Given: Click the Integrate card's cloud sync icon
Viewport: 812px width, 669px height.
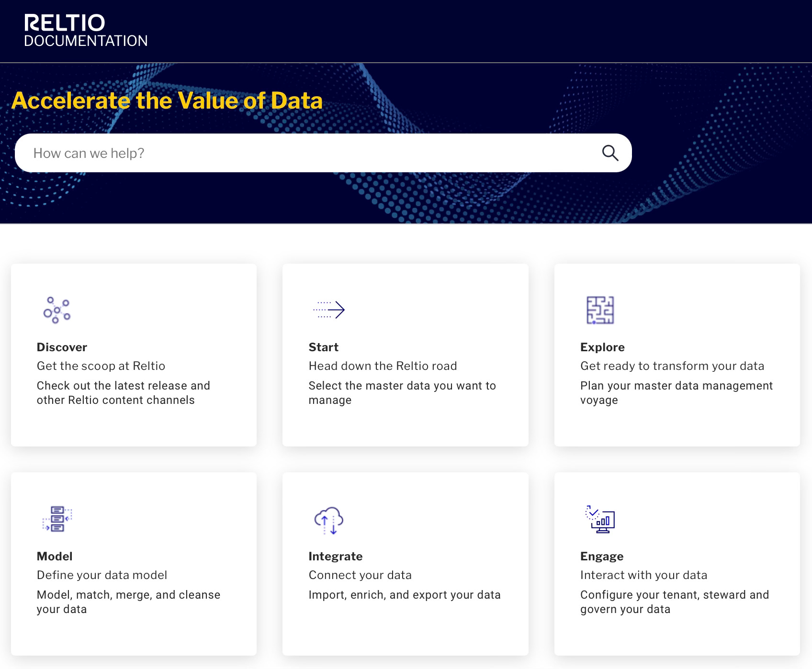Looking at the screenshot, I should [329, 520].
